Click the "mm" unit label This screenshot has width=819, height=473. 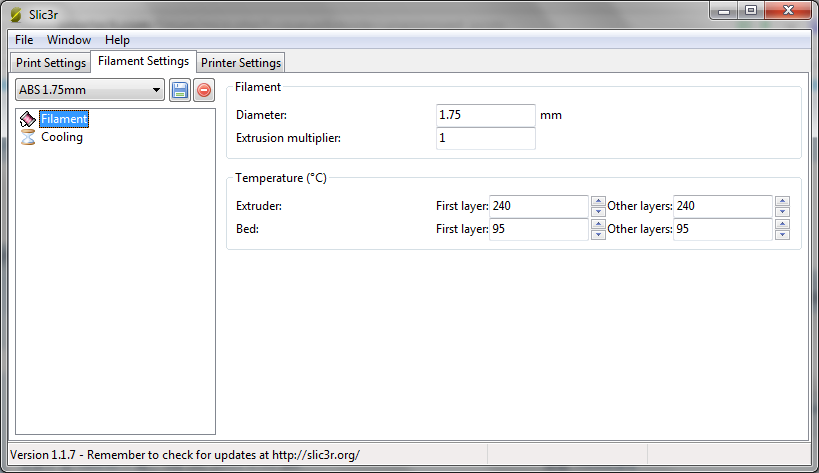[x=551, y=115]
